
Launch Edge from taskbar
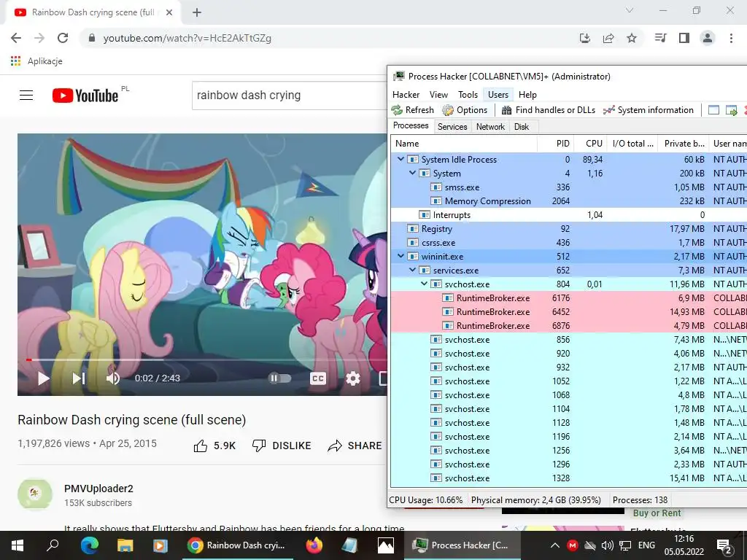(x=89, y=545)
